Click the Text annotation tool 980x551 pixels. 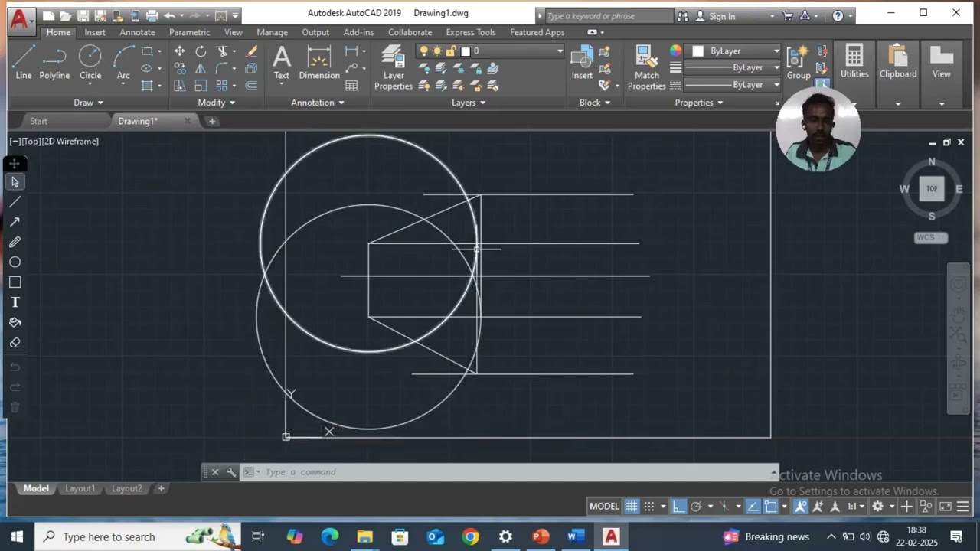coord(282,63)
